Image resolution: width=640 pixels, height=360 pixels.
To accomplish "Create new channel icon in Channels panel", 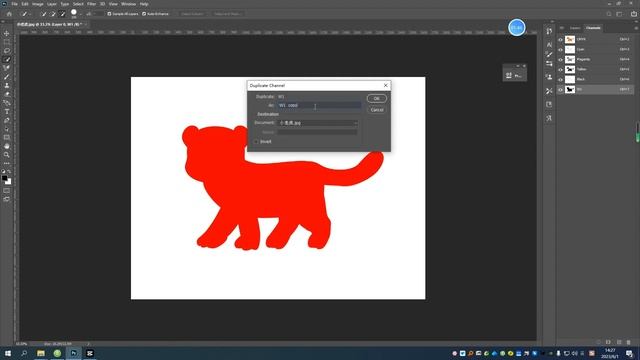I will coord(619,342).
